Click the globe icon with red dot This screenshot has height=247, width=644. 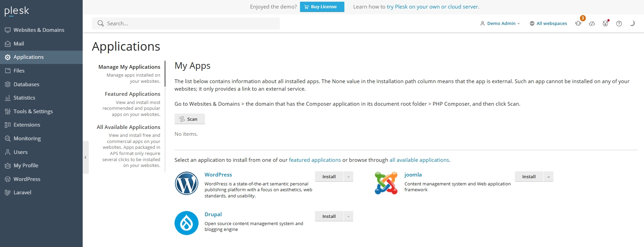click(605, 23)
